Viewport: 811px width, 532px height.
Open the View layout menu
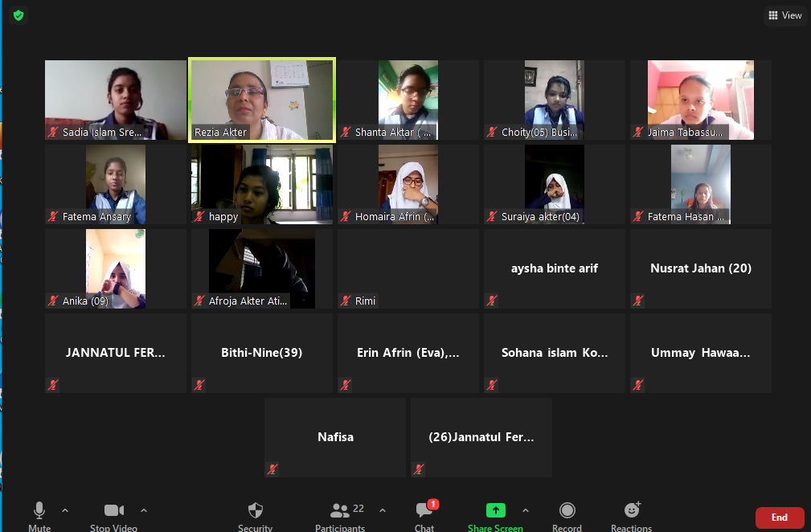(x=785, y=15)
